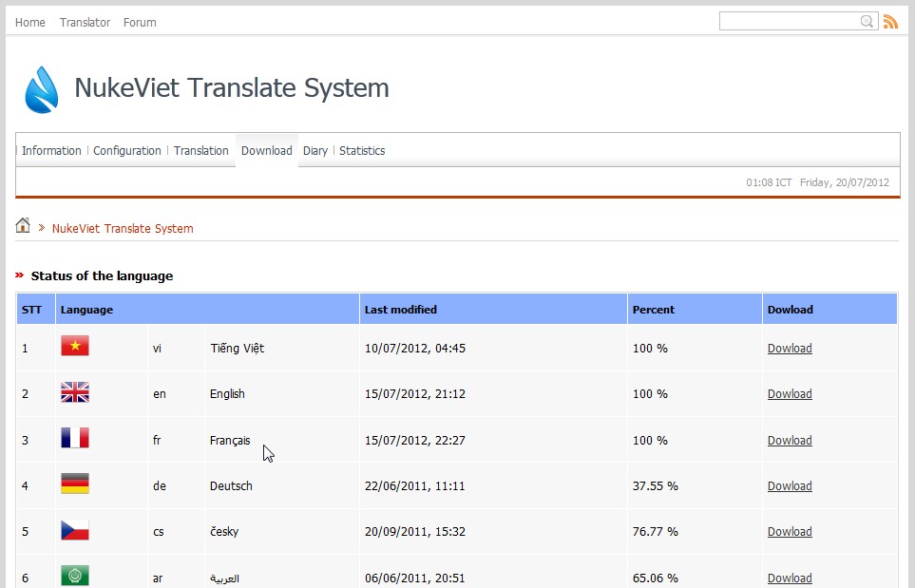
Task: Click the 76.77 % percent value
Action: pos(656,531)
